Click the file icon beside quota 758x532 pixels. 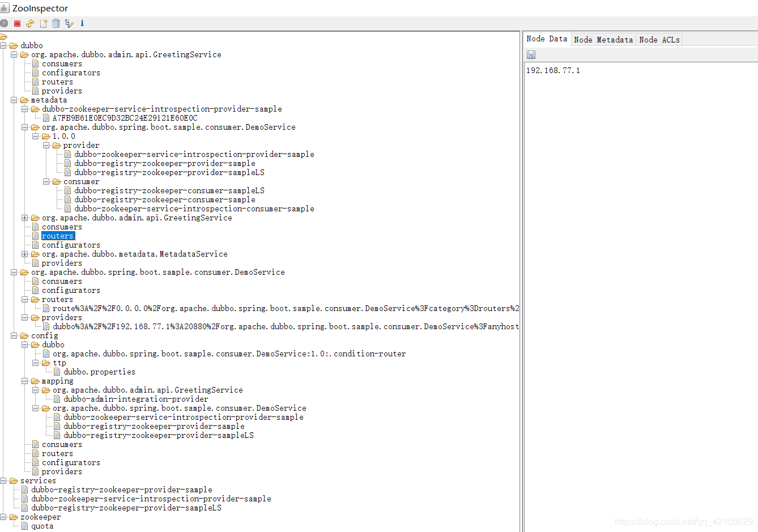pos(25,526)
